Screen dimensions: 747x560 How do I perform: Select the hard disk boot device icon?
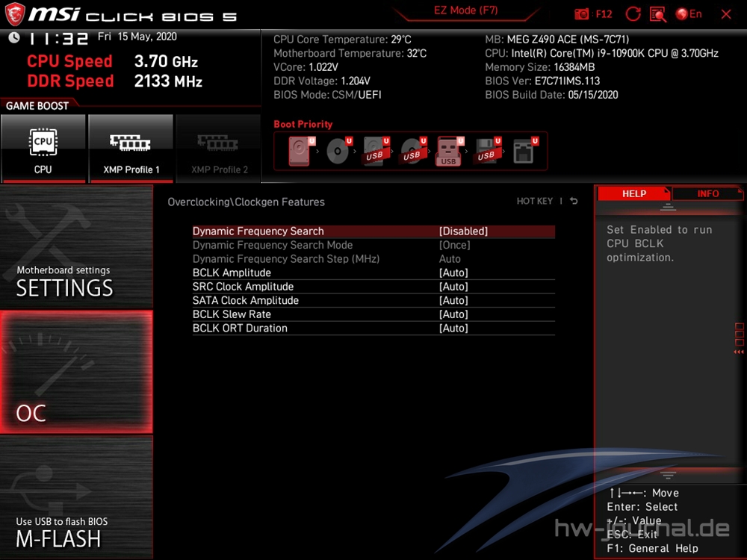pos(302,151)
